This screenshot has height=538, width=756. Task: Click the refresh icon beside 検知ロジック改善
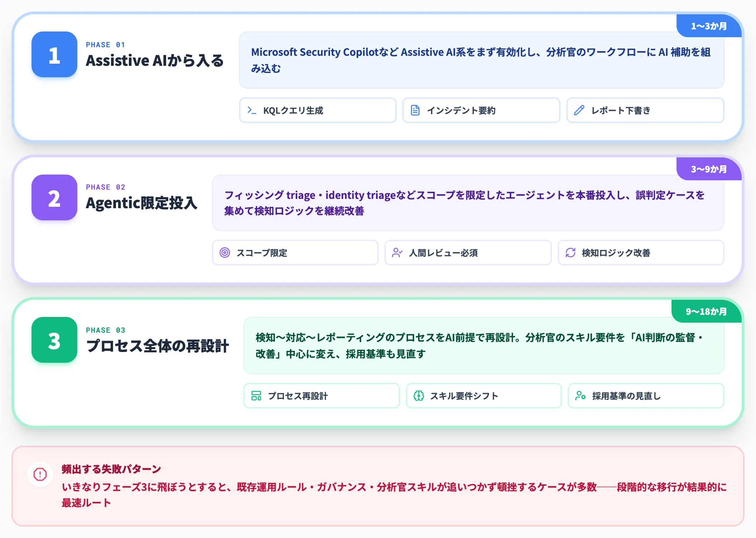click(571, 253)
